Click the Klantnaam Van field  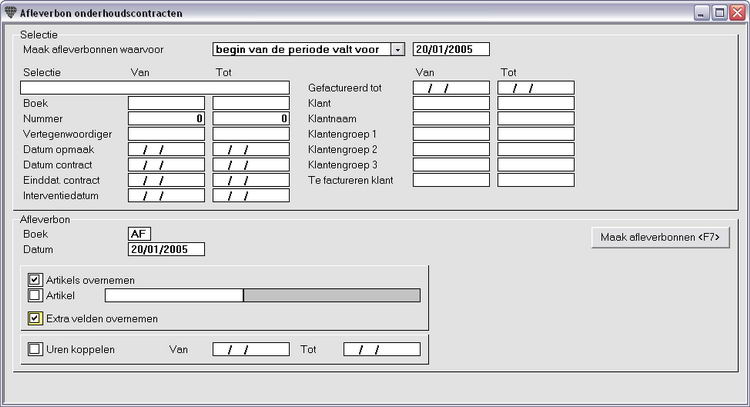(x=451, y=118)
